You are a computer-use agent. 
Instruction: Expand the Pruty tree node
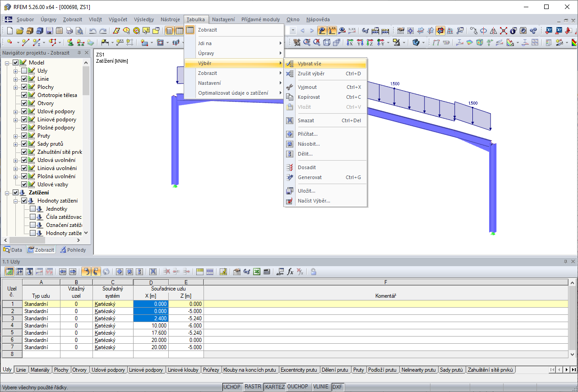tap(16, 136)
